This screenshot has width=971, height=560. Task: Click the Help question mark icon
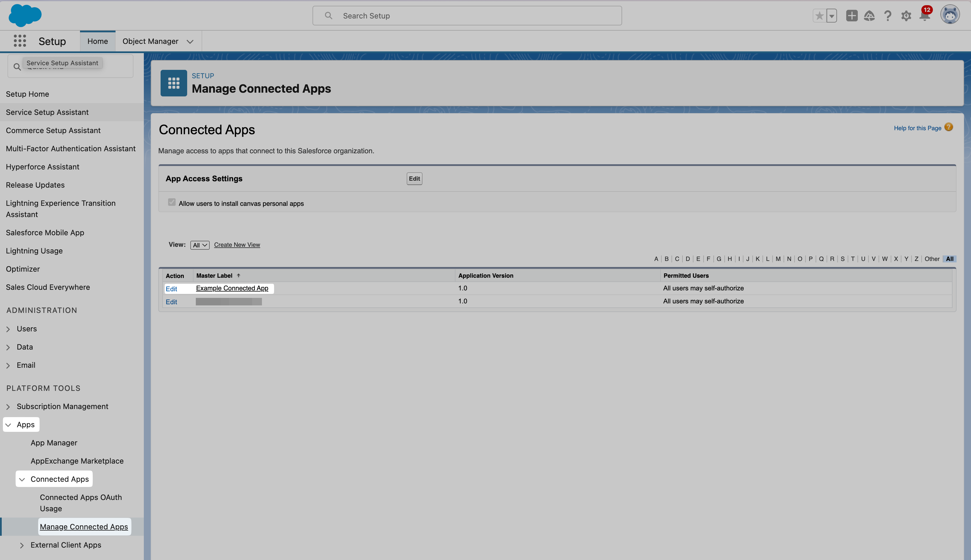point(888,16)
